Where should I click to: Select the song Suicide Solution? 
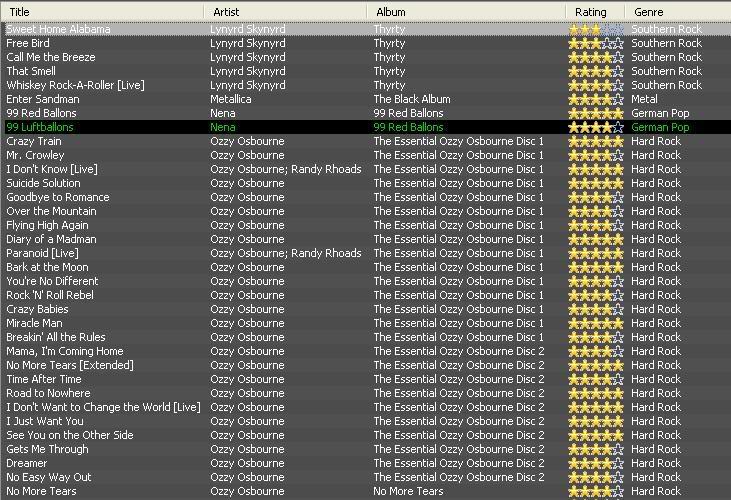pos(43,183)
